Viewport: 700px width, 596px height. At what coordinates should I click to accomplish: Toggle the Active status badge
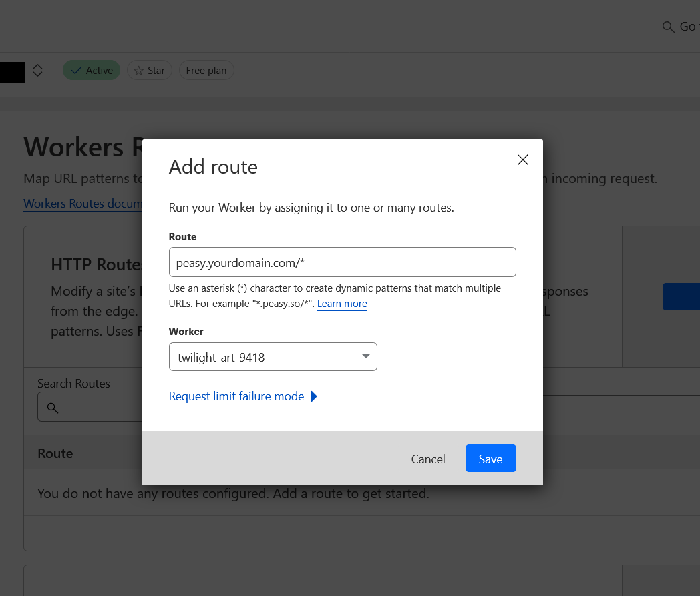91,70
